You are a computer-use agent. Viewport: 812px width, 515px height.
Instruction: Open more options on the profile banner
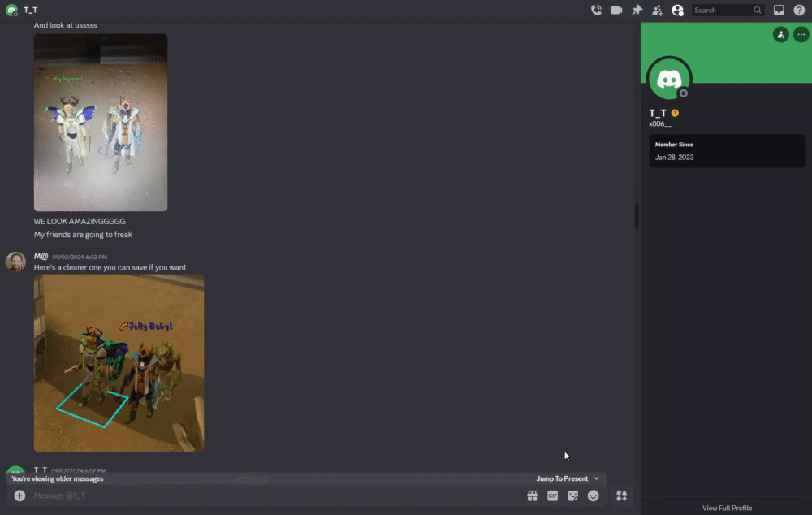801,35
